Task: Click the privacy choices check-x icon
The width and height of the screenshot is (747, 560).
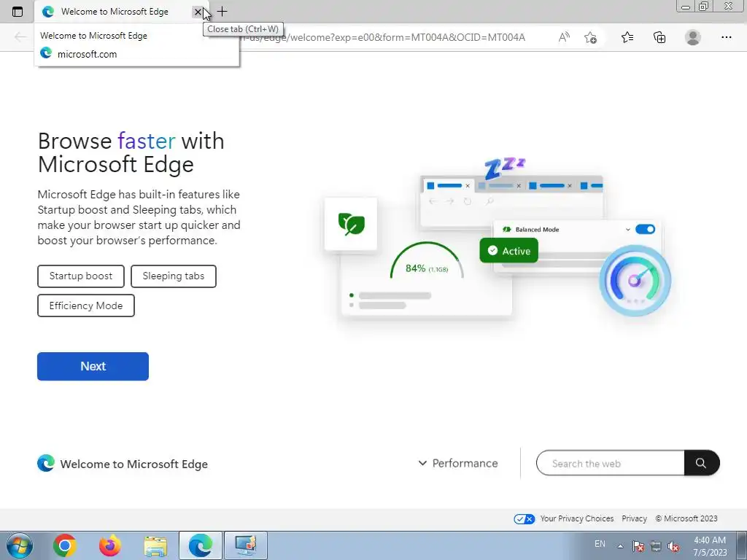Action: (524, 519)
